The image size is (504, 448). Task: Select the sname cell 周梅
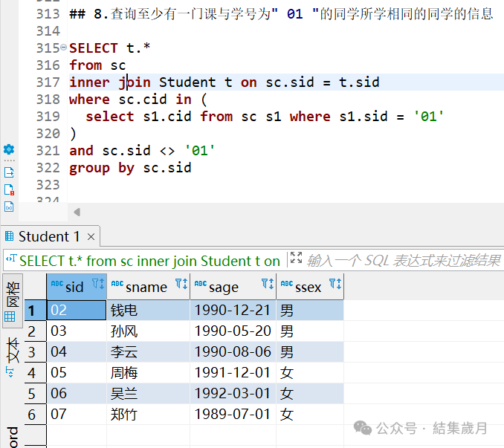pyautogui.click(x=149, y=373)
